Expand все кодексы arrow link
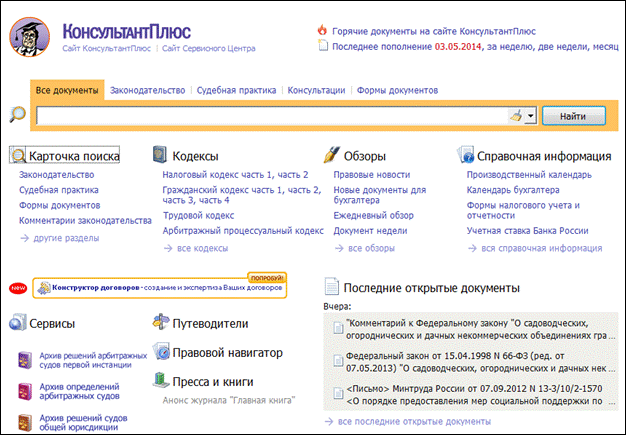 196,248
